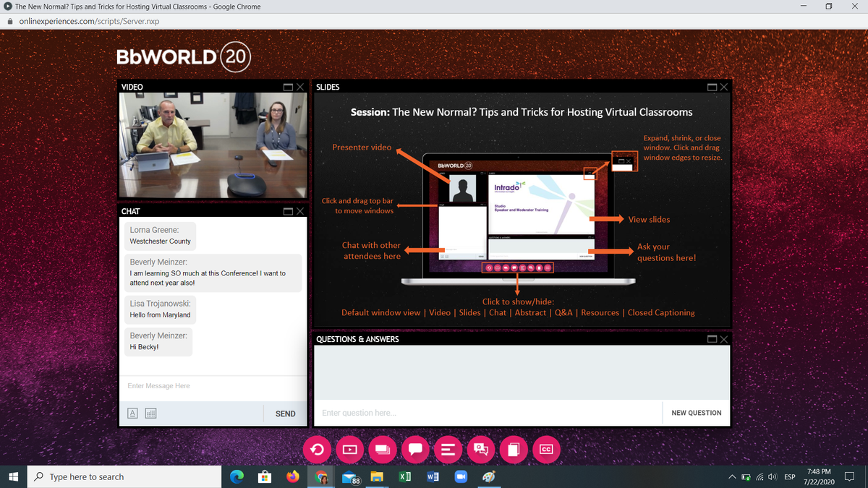Close the VIDEO panel
Screen dimensions: 868x488
[299, 87]
